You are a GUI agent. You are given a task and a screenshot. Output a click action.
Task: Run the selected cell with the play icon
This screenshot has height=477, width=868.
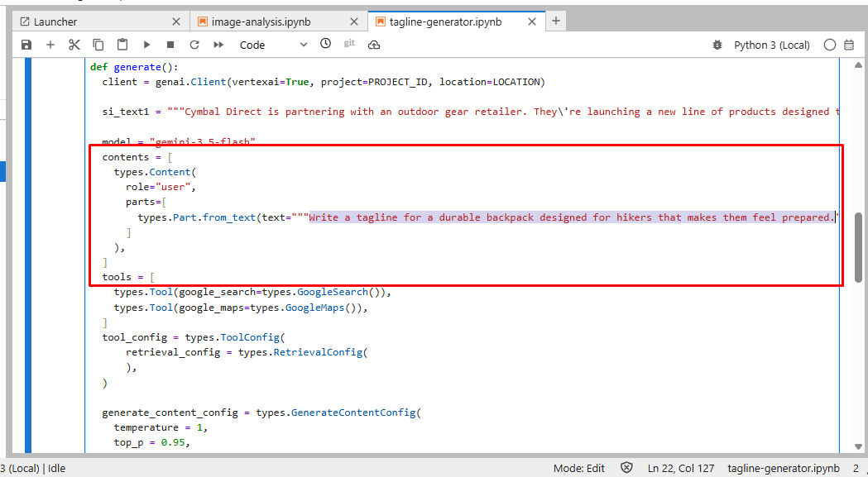coord(146,45)
